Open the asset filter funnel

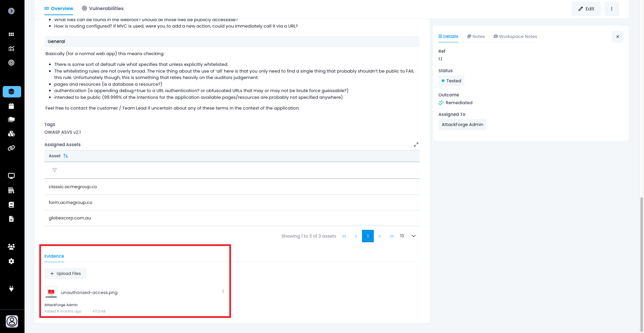pos(54,170)
